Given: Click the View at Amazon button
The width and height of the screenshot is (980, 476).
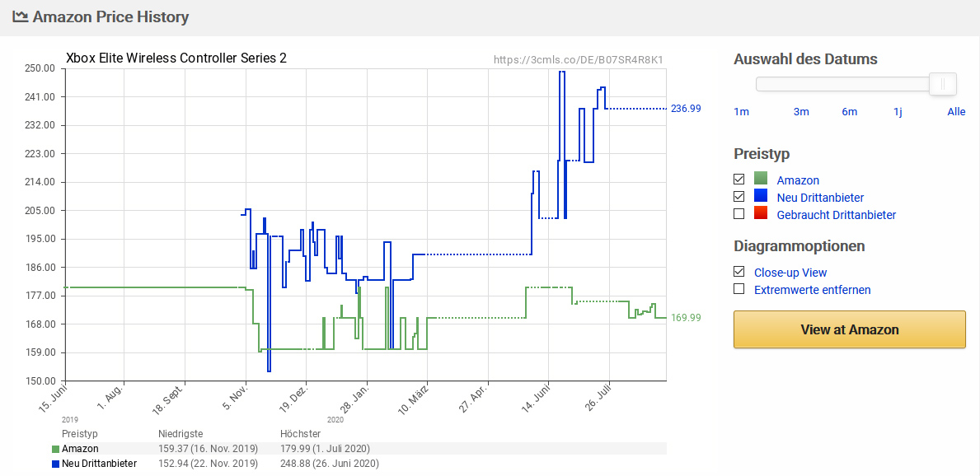Looking at the screenshot, I should click(850, 329).
